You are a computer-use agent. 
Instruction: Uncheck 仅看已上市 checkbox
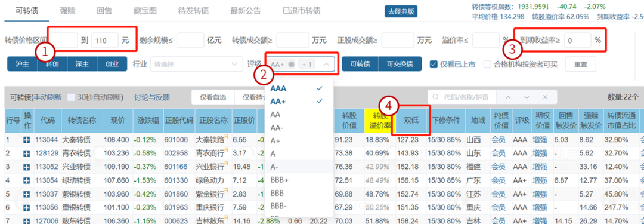coord(433,65)
